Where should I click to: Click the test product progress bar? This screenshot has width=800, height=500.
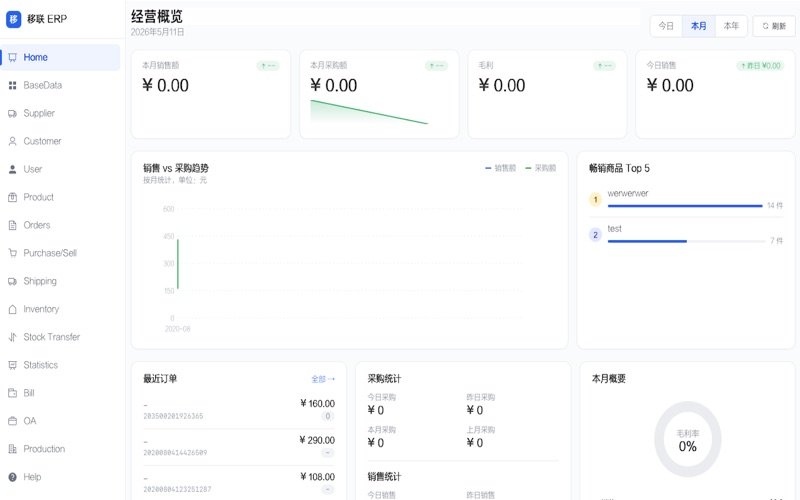[685, 241]
